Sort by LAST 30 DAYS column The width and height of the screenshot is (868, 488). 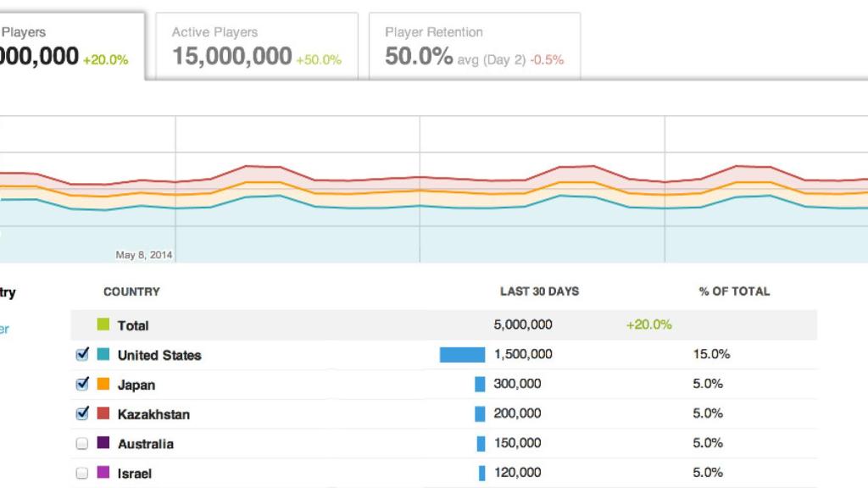(x=539, y=291)
